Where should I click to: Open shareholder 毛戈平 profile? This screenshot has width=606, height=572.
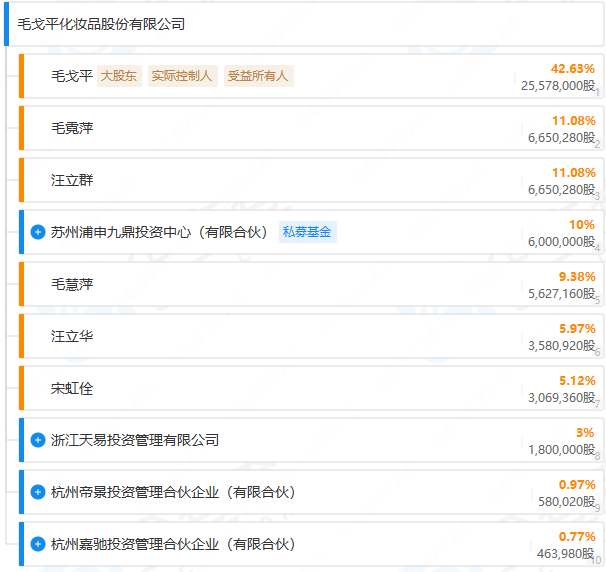point(72,76)
